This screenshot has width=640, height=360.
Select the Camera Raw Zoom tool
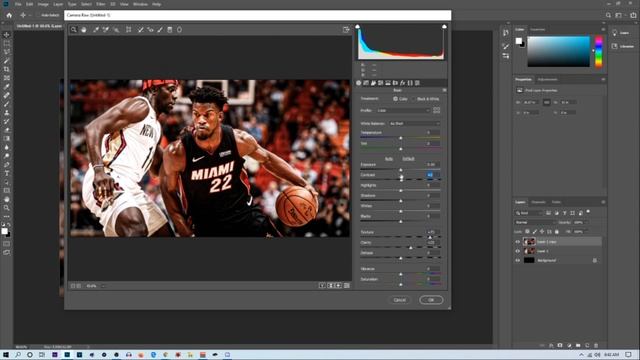coord(74,30)
